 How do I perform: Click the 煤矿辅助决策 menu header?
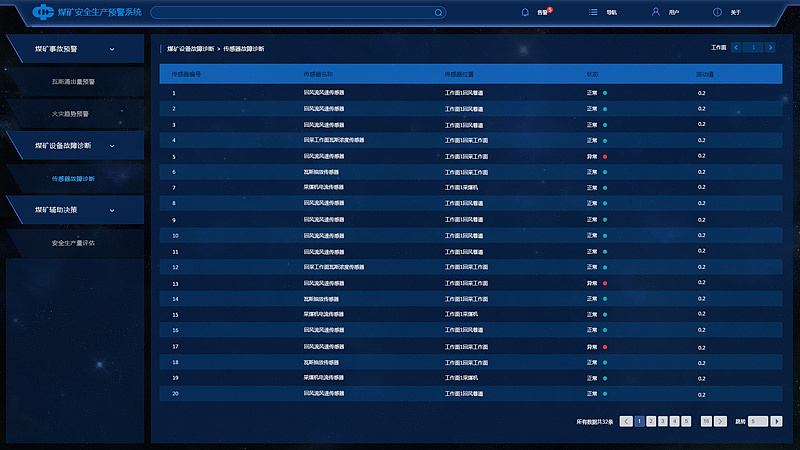(76, 210)
